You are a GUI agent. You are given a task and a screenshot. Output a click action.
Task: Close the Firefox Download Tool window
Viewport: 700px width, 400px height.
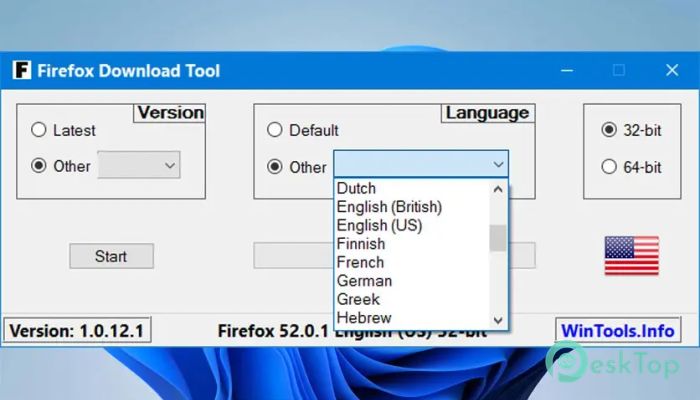672,70
